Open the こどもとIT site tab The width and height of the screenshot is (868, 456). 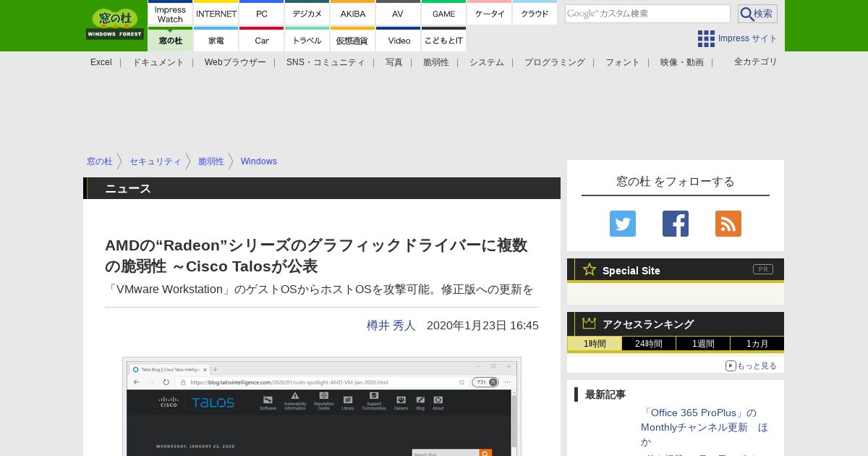(x=444, y=40)
